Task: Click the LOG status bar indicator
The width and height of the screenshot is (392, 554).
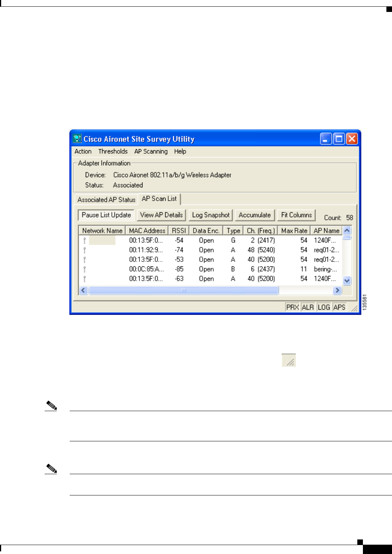Action: 324,307
